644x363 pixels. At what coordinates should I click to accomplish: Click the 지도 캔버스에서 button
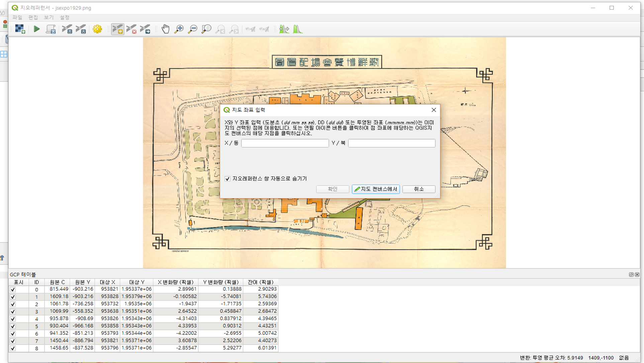tap(376, 189)
